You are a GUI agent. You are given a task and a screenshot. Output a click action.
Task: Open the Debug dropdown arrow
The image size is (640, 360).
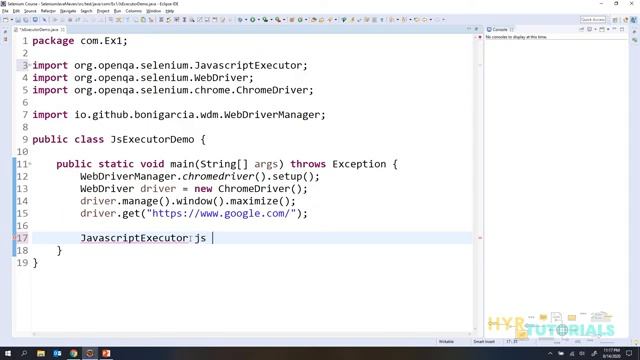pyautogui.click(x=246, y=20)
